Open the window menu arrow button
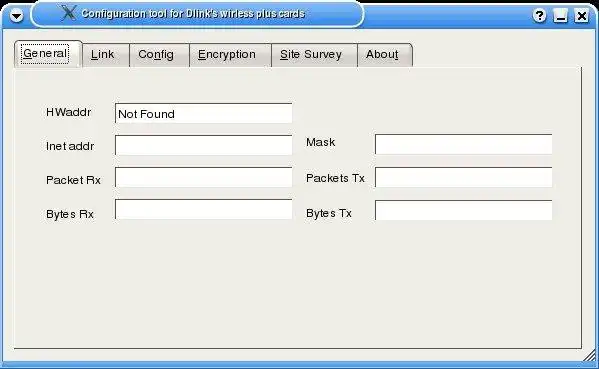The image size is (599, 369). (x=16, y=16)
